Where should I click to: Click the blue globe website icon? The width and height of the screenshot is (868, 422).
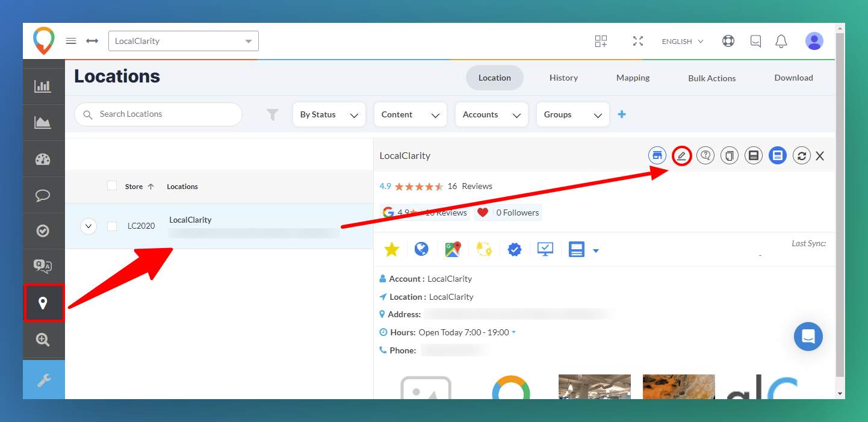pos(422,249)
